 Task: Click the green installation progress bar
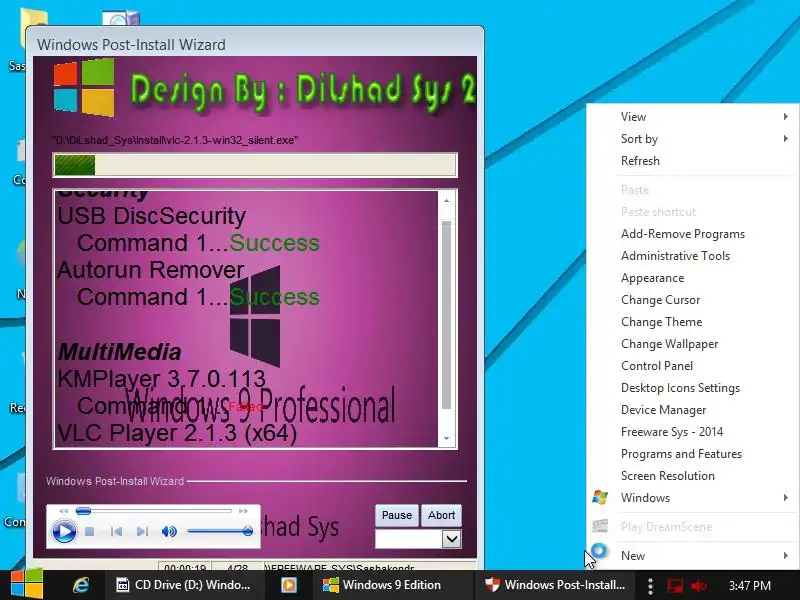coord(255,165)
